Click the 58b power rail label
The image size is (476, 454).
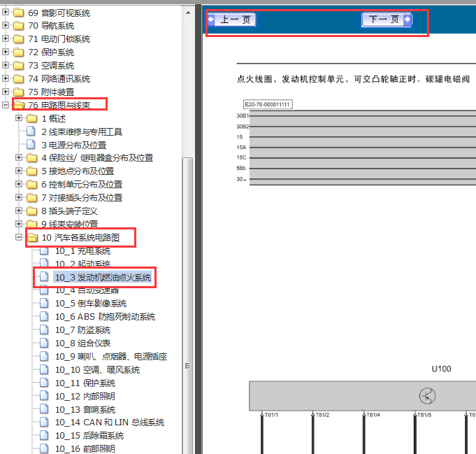tap(241, 168)
